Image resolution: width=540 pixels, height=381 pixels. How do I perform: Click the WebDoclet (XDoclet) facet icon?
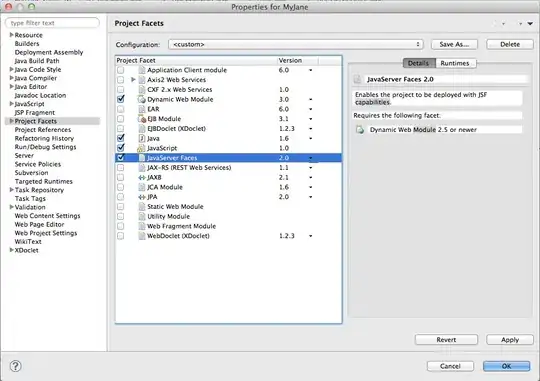(142, 236)
